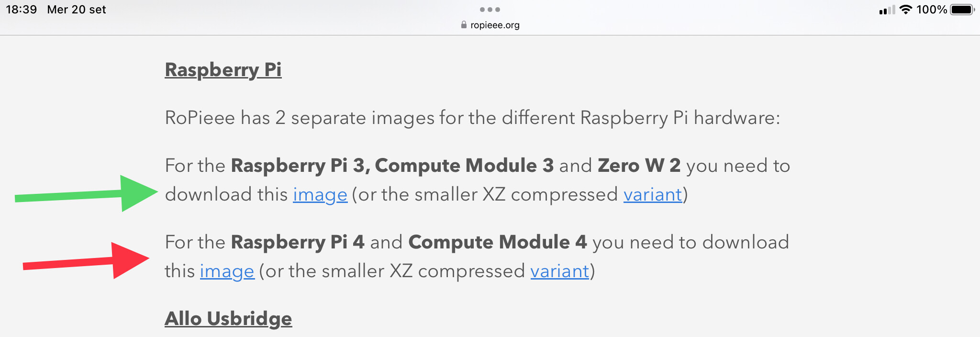Click the Raspberry Pi heading link

(223, 70)
